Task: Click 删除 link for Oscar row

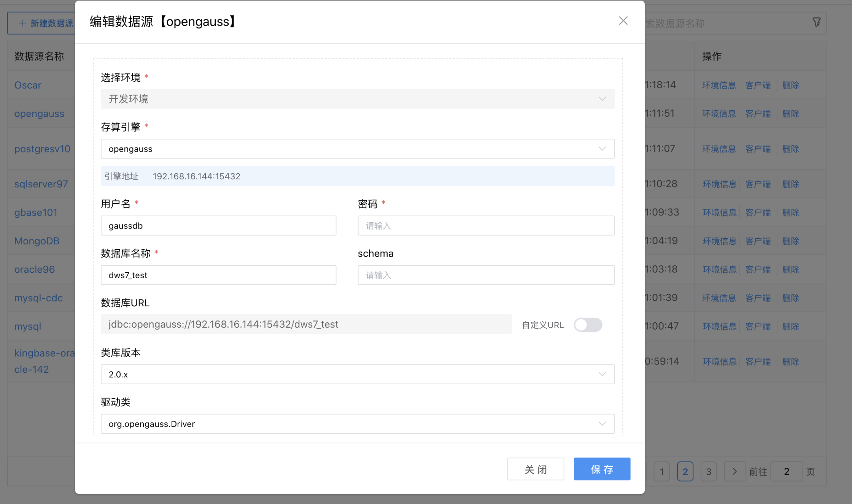Action: pos(790,85)
